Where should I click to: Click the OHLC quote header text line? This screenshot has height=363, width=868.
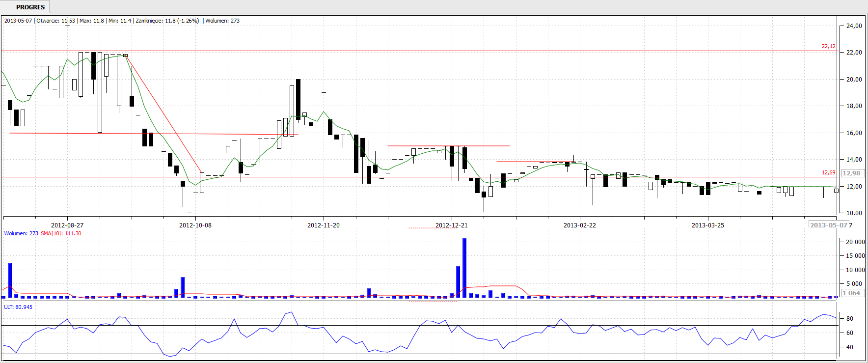122,21
